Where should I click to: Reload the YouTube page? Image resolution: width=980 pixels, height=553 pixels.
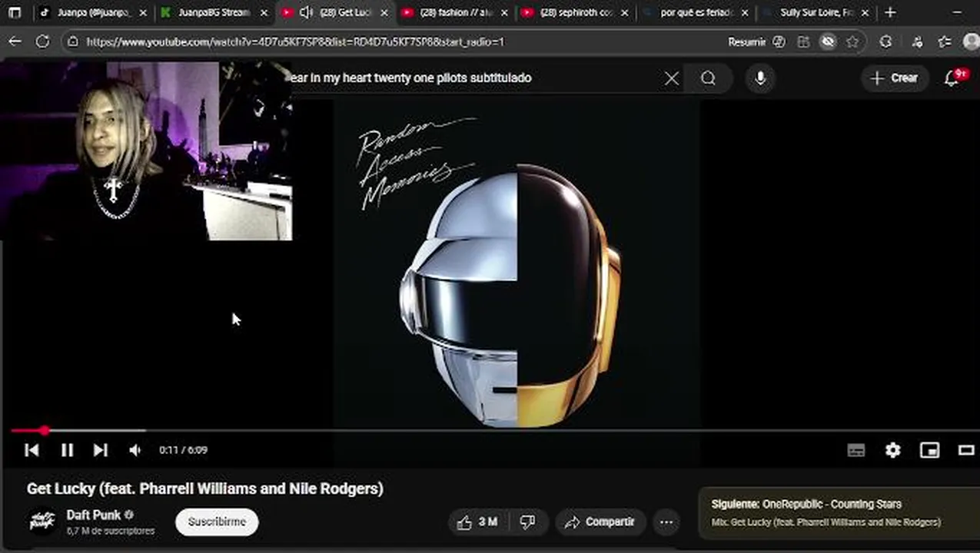point(43,42)
